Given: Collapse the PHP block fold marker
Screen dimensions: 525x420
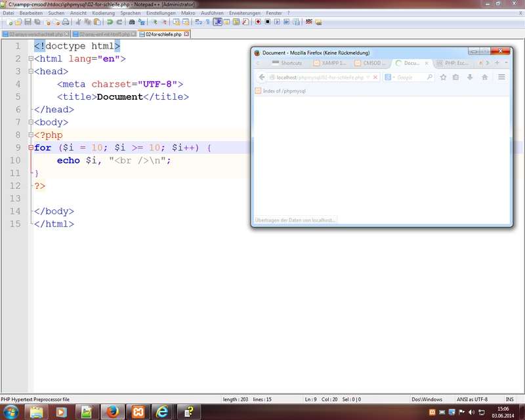Looking at the screenshot, I should coord(30,135).
